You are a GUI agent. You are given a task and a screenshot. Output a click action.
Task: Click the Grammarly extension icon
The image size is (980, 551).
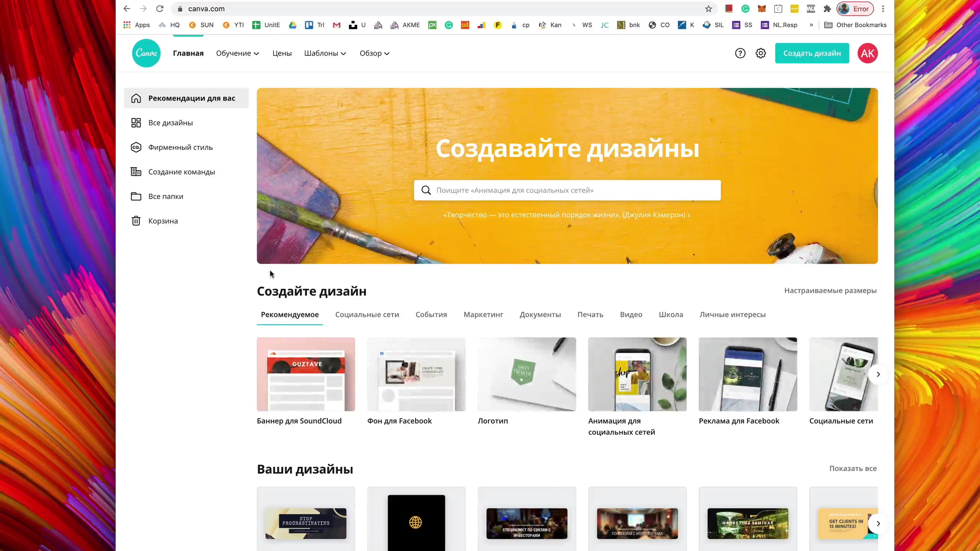pos(745,9)
